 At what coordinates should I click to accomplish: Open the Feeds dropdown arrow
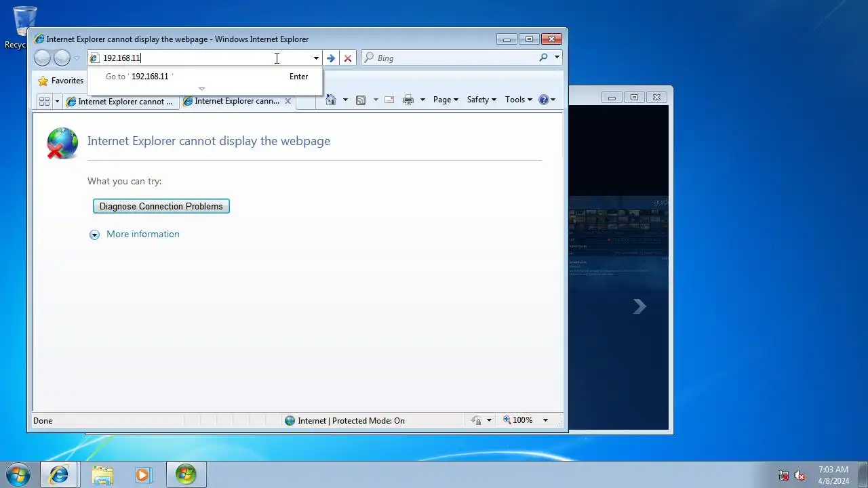tap(376, 100)
